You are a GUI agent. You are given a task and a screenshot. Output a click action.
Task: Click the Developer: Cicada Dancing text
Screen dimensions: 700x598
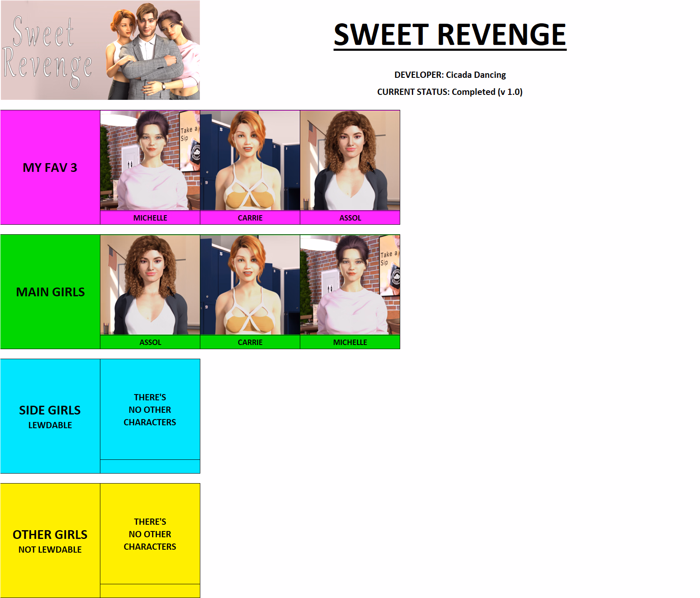click(x=450, y=75)
